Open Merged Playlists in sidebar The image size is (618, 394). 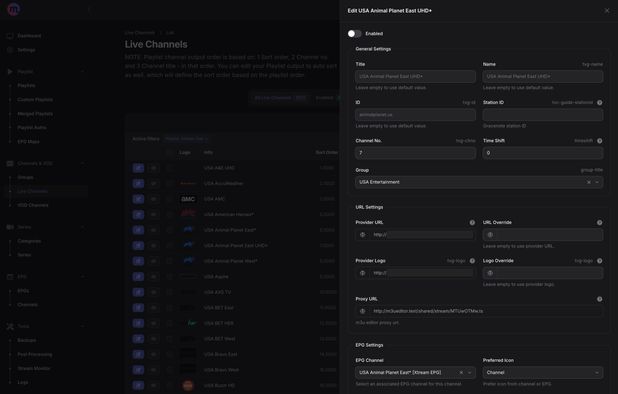coord(35,114)
